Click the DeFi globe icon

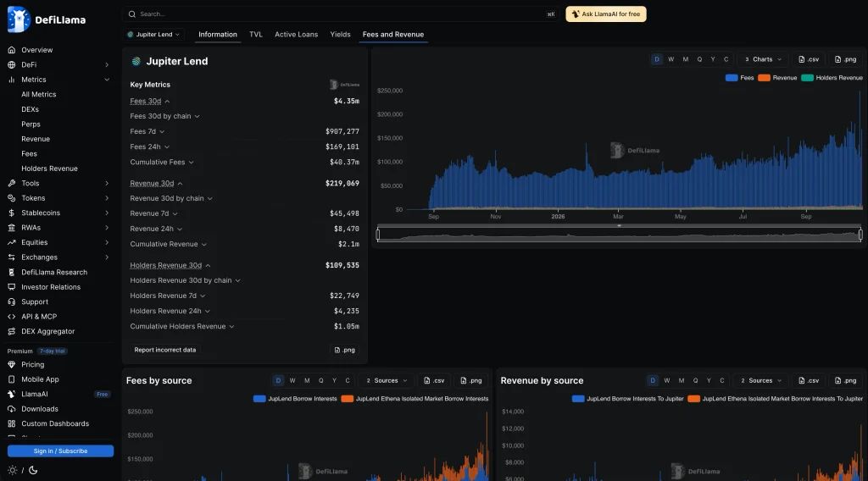(12, 64)
